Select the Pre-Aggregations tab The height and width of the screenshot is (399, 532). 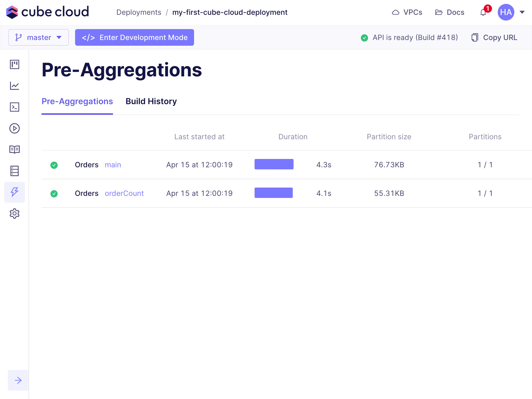coord(77,101)
